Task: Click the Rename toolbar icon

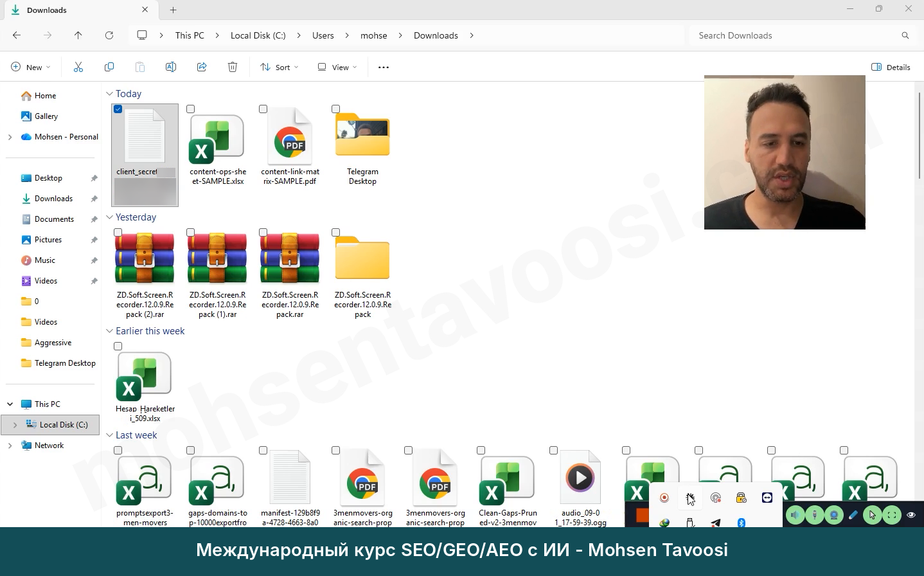Action: 171,67
